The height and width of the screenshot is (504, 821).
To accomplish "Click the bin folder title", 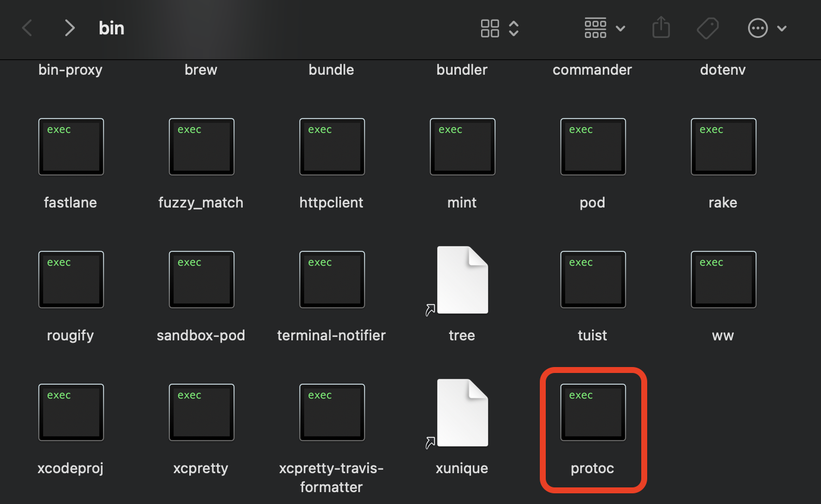I will click(112, 28).
